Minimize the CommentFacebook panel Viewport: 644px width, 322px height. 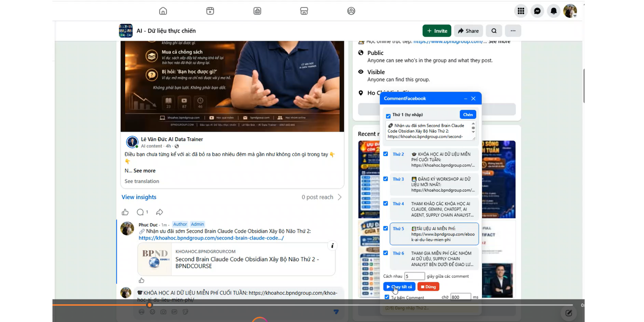tap(465, 99)
